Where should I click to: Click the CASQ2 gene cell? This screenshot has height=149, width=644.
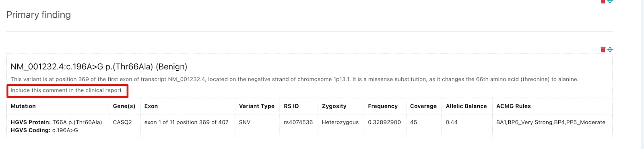[x=122, y=122]
